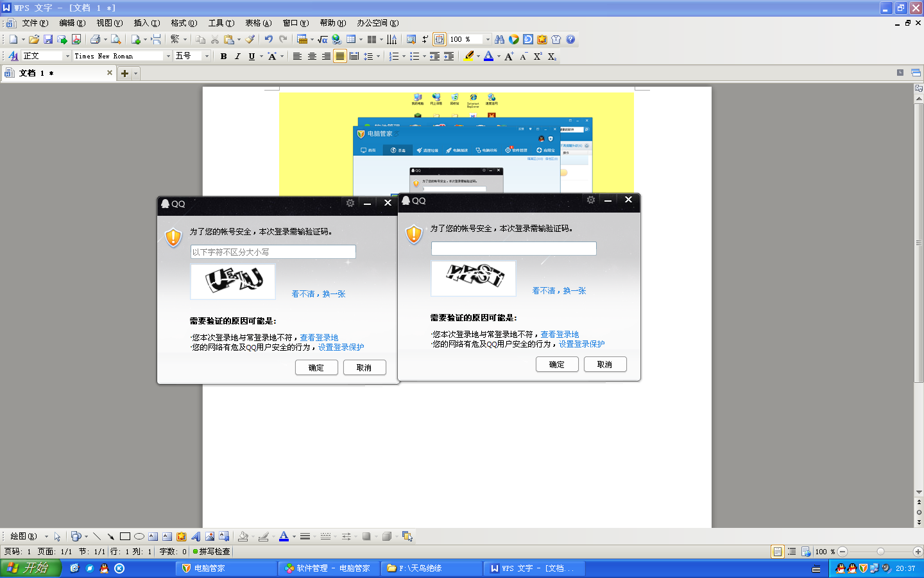924x578 pixels.
Task: Click the Save icon in the toolbar
Action: (48, 39)
